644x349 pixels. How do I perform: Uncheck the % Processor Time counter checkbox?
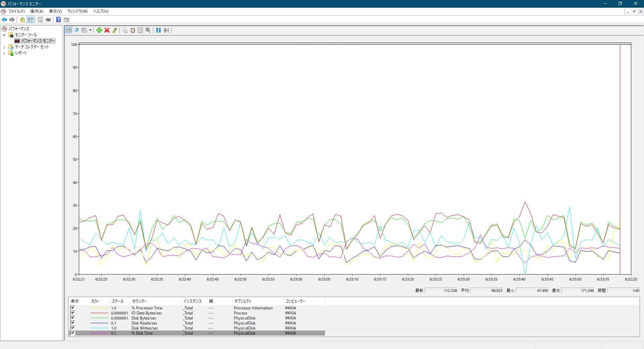(72, 308)
